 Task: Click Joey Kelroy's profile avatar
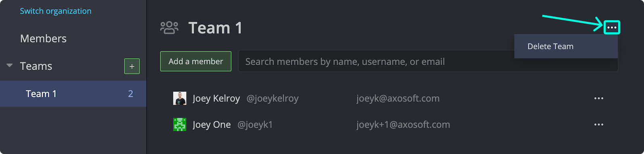click(x=180, y=98)
